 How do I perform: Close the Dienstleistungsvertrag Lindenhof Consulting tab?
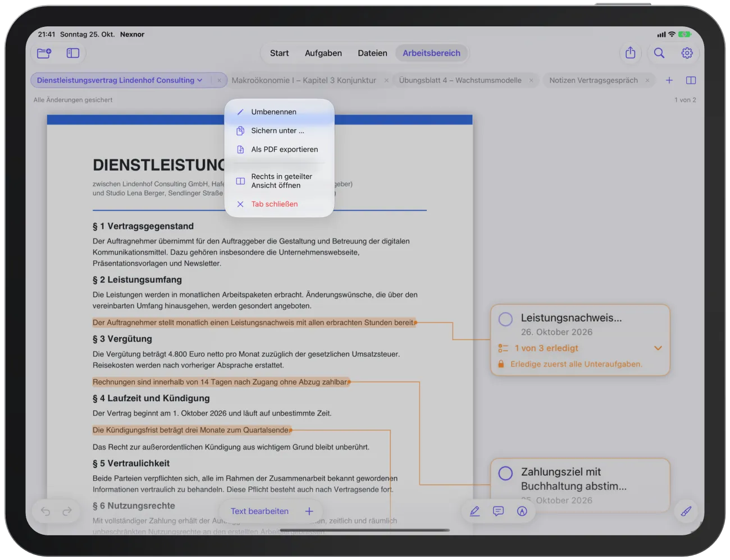pos(219,80)
